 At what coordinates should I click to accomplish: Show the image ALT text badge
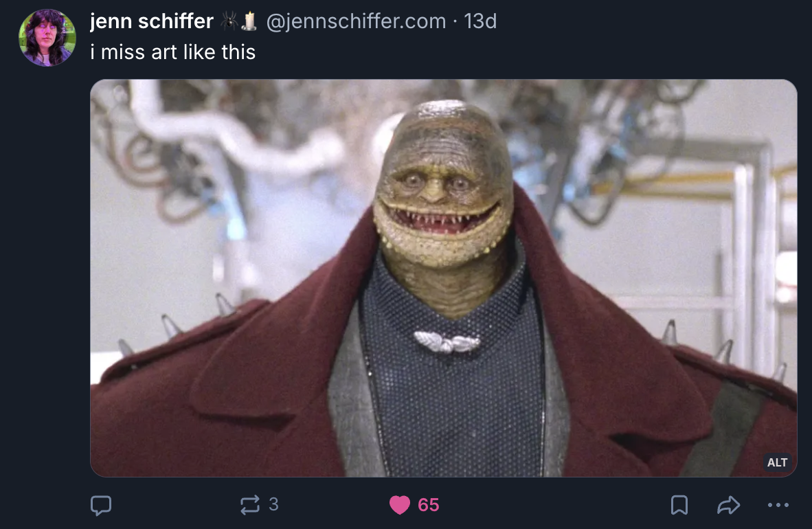point(777,462)
